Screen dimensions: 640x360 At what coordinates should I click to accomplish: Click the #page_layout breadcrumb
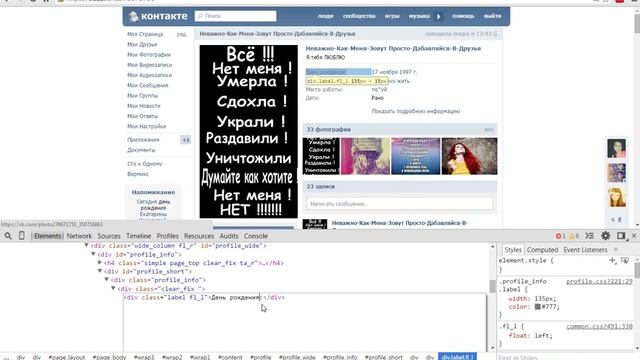(x=67, y=357)
